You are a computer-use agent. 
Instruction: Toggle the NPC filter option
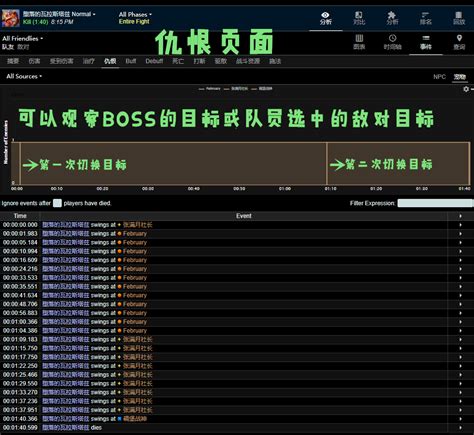pyautogui.click(x=439, y=77)
